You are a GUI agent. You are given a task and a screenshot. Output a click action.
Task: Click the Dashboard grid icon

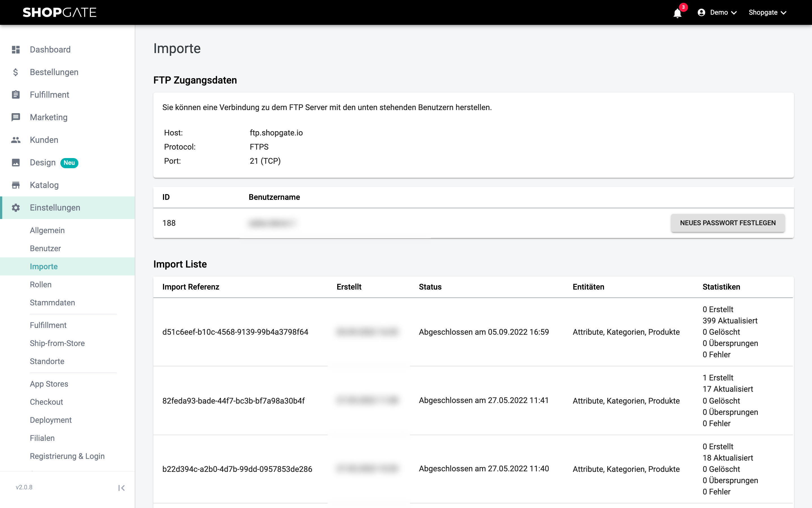16,50
